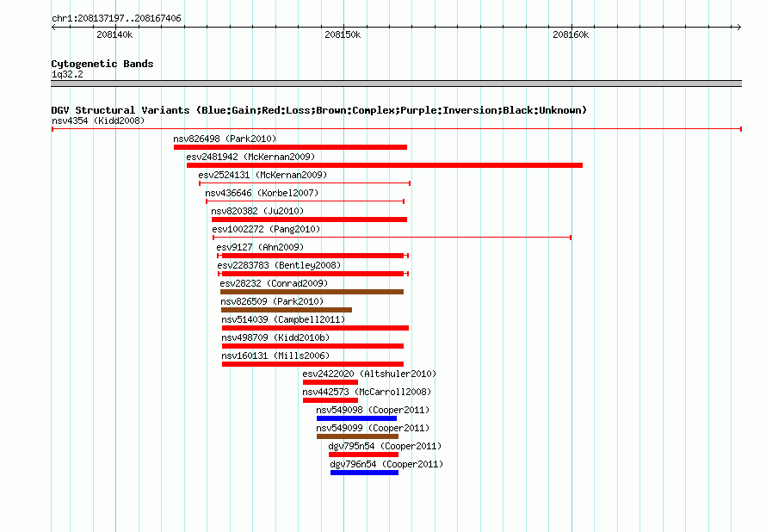Click the gray 1q32.2 cytogenetic band bar

(x=396, y=84)
